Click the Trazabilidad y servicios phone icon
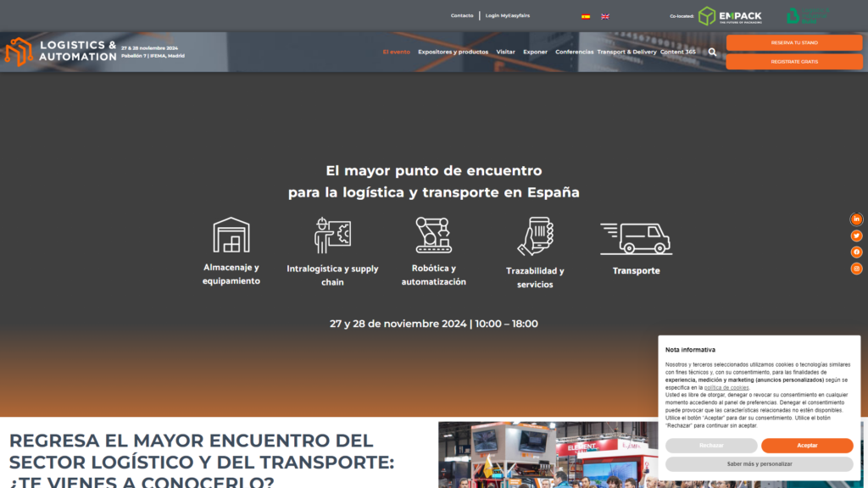This screenshot has height=488, width=868. tap(536, 236)
